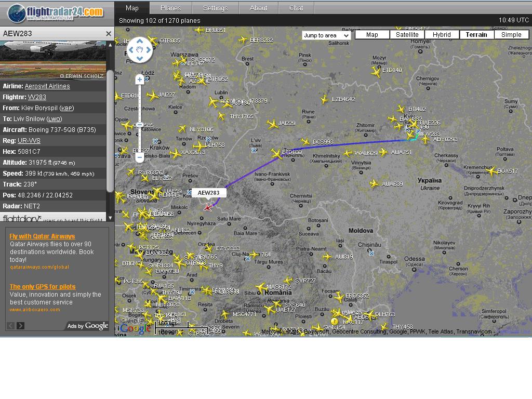Select the red AEW283 aircraft icon
532x399 pixels.
pos(208,207)
